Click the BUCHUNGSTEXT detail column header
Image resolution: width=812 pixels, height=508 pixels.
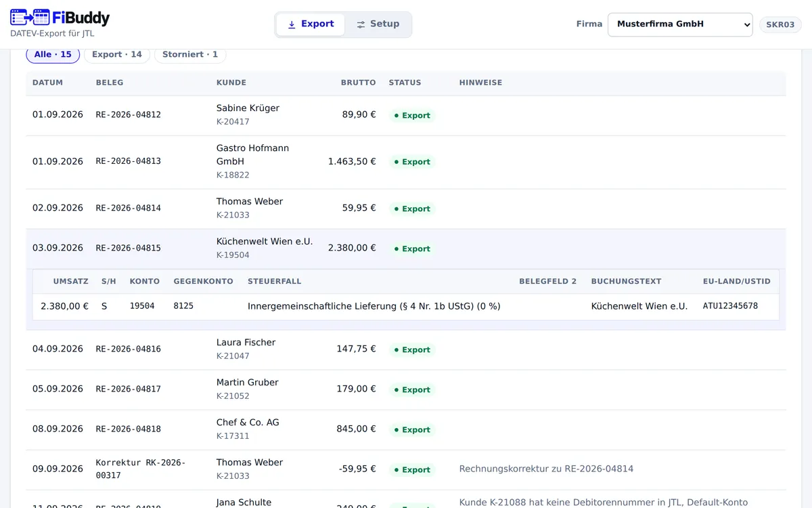point(626,281)
